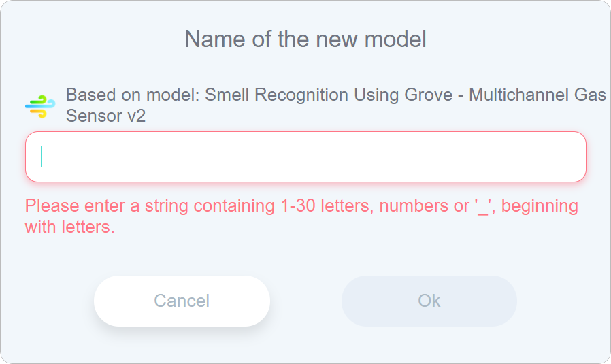Click the disabled Ok button
611x364 pixels.
point(429,301)
